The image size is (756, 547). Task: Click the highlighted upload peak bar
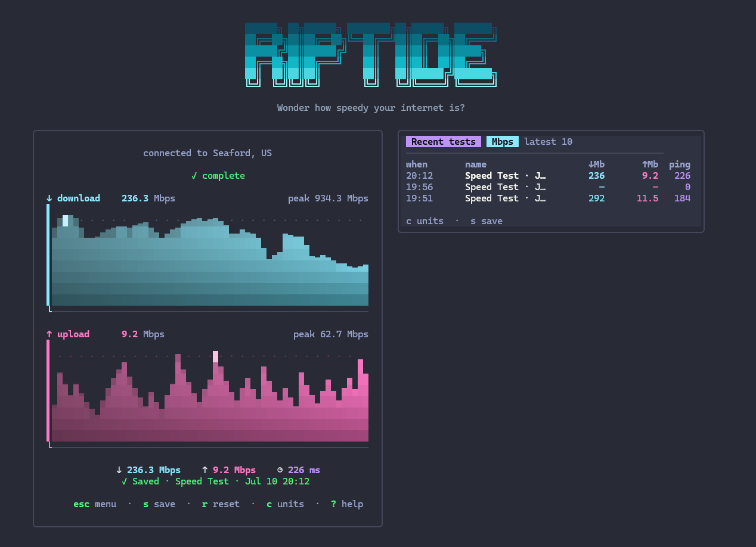pyautogui.click(x=215, y=357)
